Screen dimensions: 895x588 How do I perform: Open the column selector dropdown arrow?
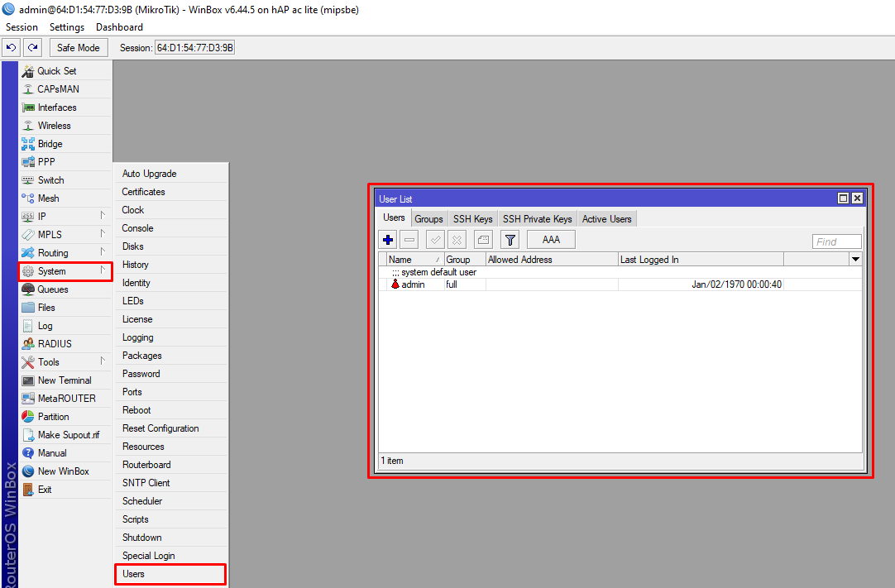pyautogui.click(x=855, y=260)
